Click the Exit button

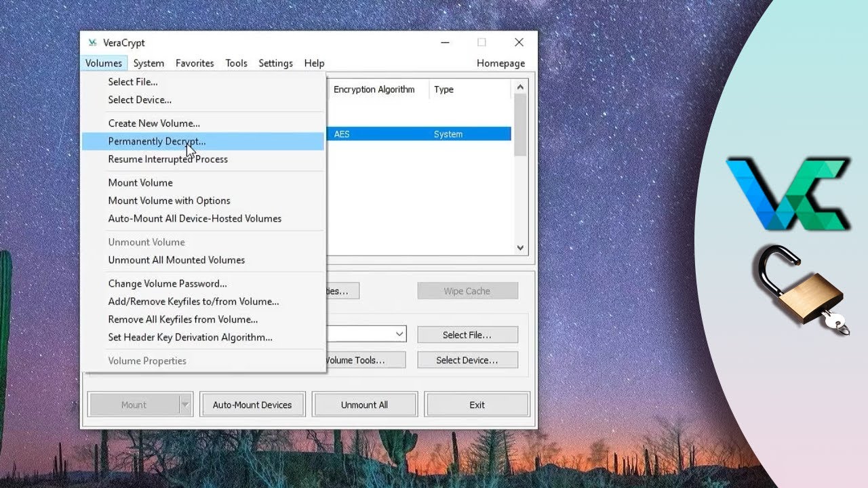[x=477, y=405]
